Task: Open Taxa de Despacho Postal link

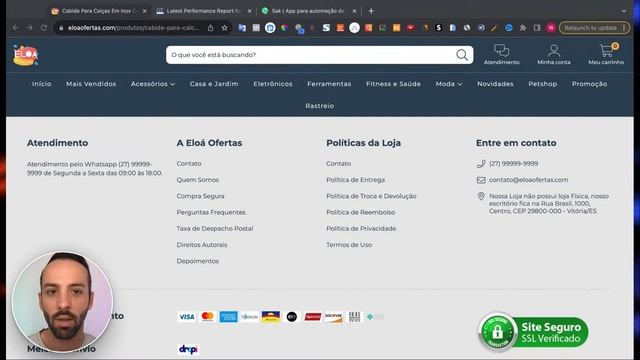Action: pos(215,229)
